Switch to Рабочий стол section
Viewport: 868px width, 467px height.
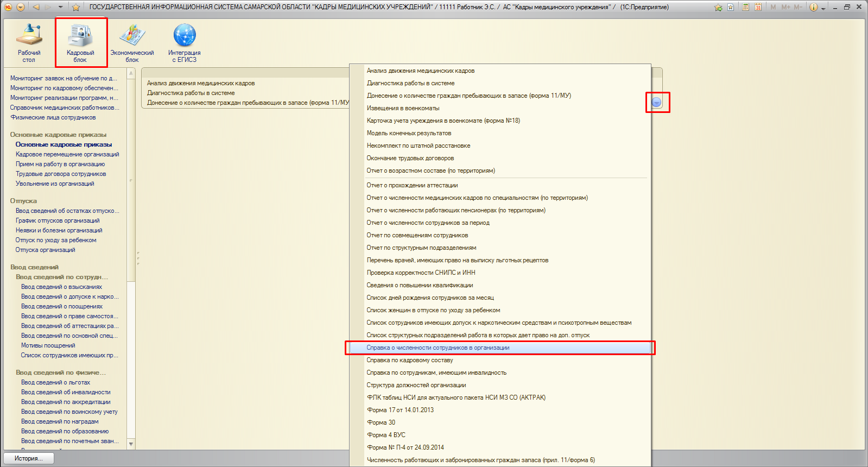pos(29,41)
